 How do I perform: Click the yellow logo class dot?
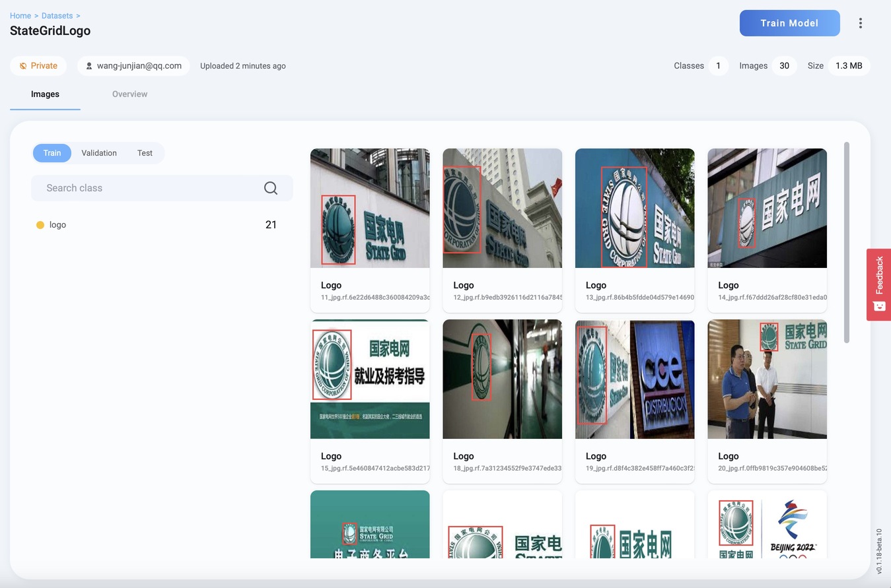pos(40,225)
